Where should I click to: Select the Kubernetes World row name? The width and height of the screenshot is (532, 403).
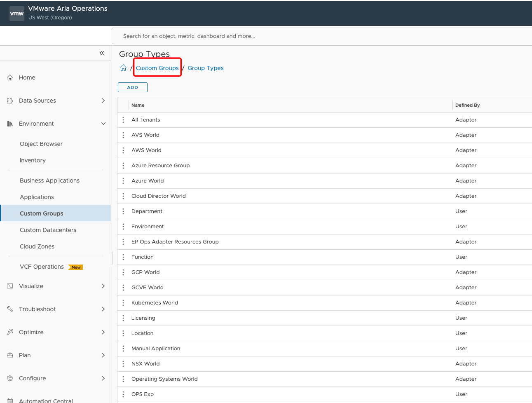[x=155, y=303]
